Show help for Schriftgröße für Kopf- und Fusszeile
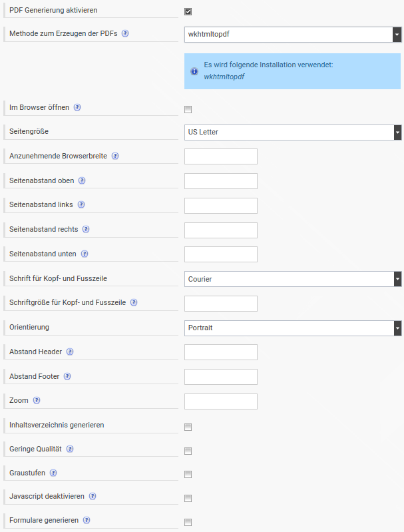Image resolution: width=404 pixels, height=532 pixels. (x=134, y=302)
